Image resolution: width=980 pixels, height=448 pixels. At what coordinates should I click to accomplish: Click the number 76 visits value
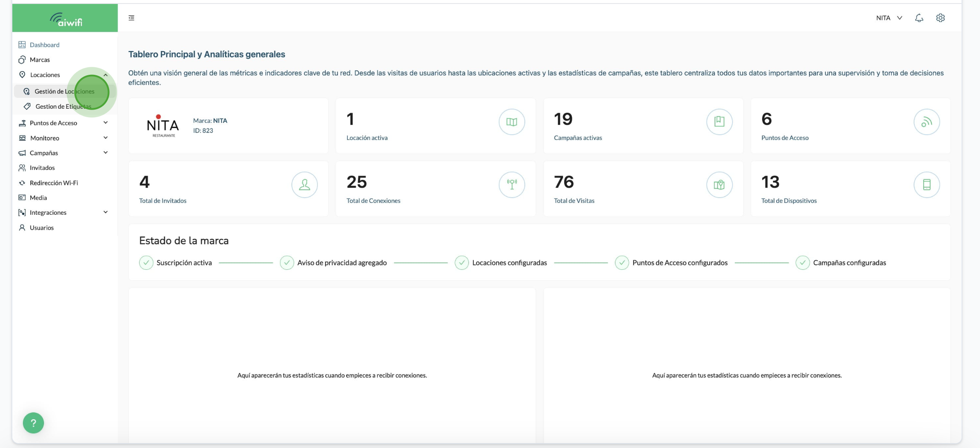(x=564, y=182)
